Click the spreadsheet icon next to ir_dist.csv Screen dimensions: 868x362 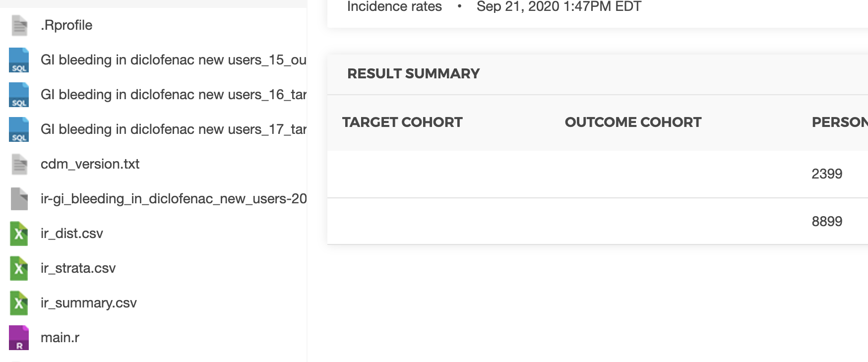[18, 234]
